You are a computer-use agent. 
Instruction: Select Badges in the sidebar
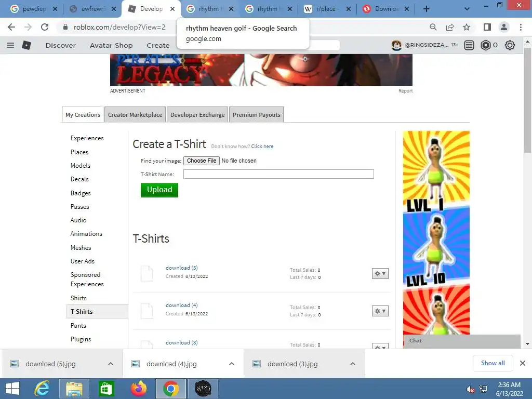pyautogui.click(x=81, y=193)
